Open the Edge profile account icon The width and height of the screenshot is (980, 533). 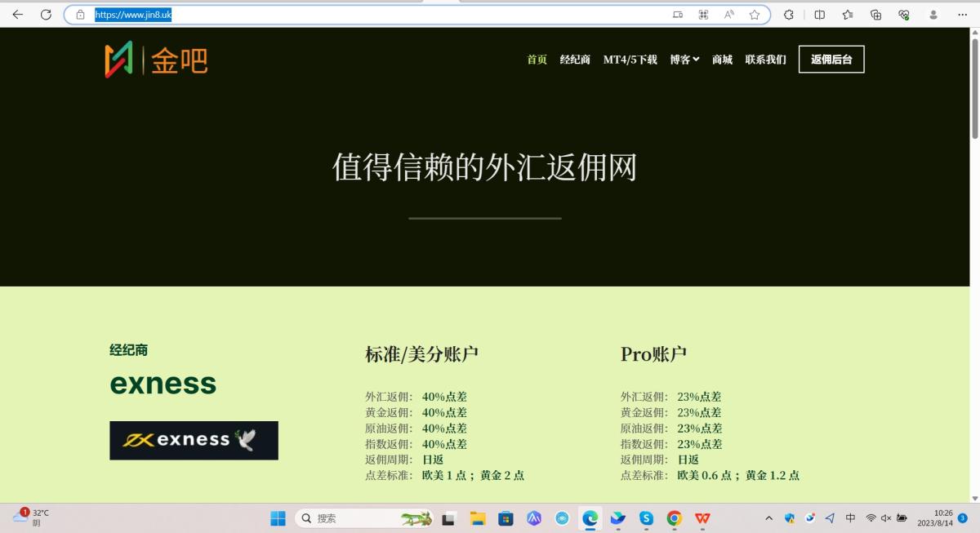coord(934,14)
